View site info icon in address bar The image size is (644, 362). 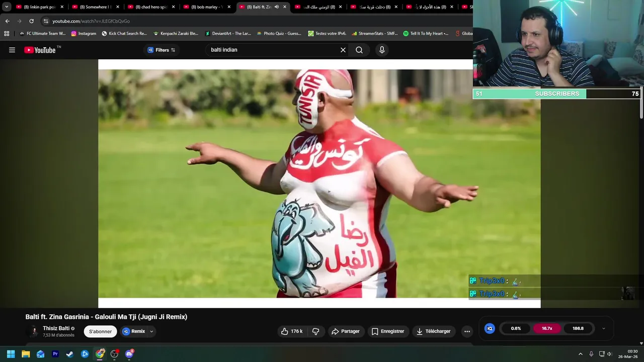46,21
